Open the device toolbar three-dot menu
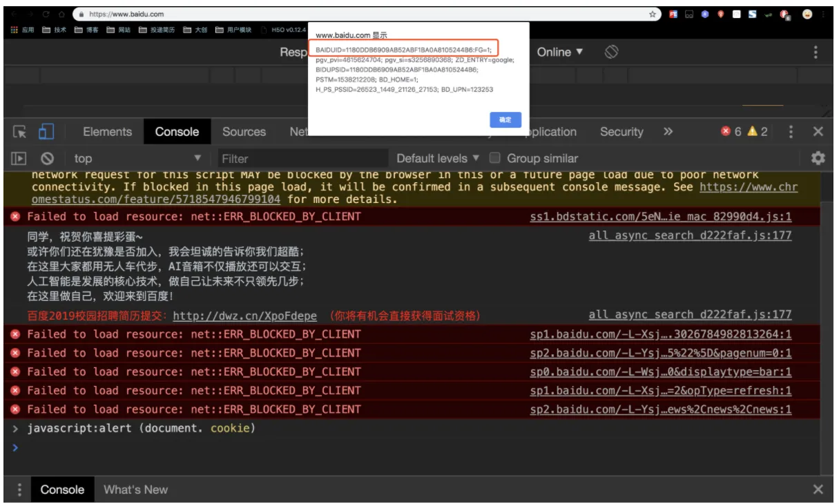Viewport: 839px width, 504px height. (x=816, y=52)
